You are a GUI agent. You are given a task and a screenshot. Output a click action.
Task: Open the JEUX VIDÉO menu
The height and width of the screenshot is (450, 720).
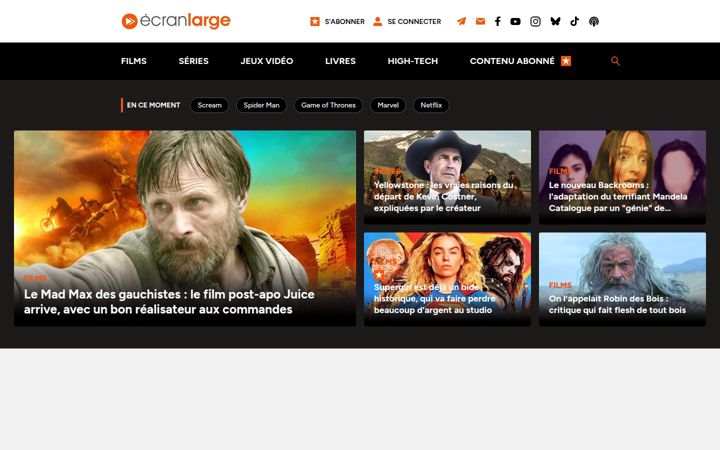coord(267,61)
